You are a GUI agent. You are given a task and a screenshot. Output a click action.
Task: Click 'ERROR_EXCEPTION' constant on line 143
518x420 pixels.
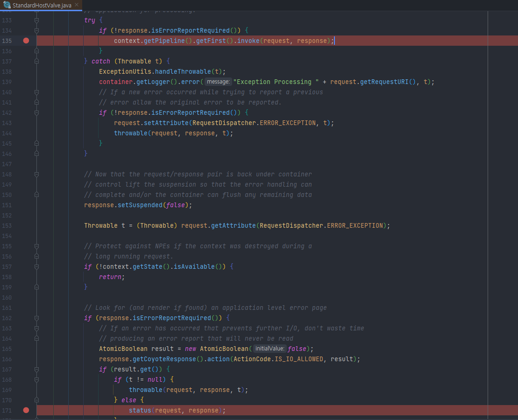(288, 123)
